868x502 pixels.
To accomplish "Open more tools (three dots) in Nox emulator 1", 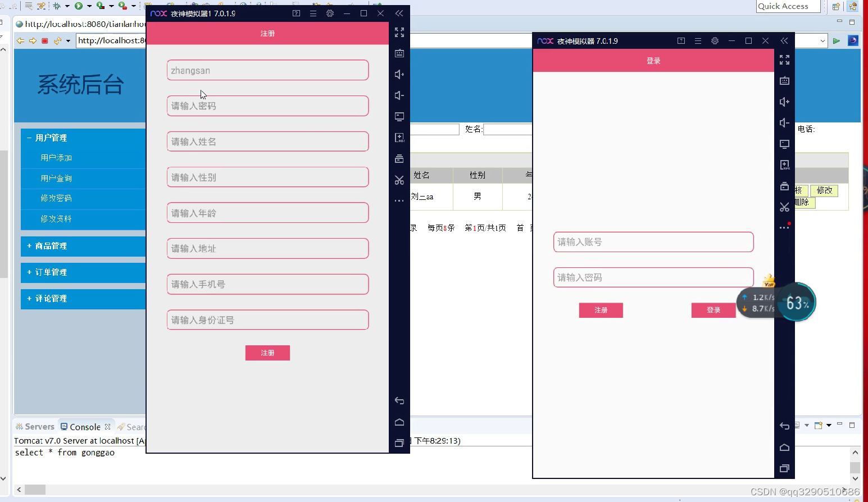I will pyautogui.click(x=399, y=200).
